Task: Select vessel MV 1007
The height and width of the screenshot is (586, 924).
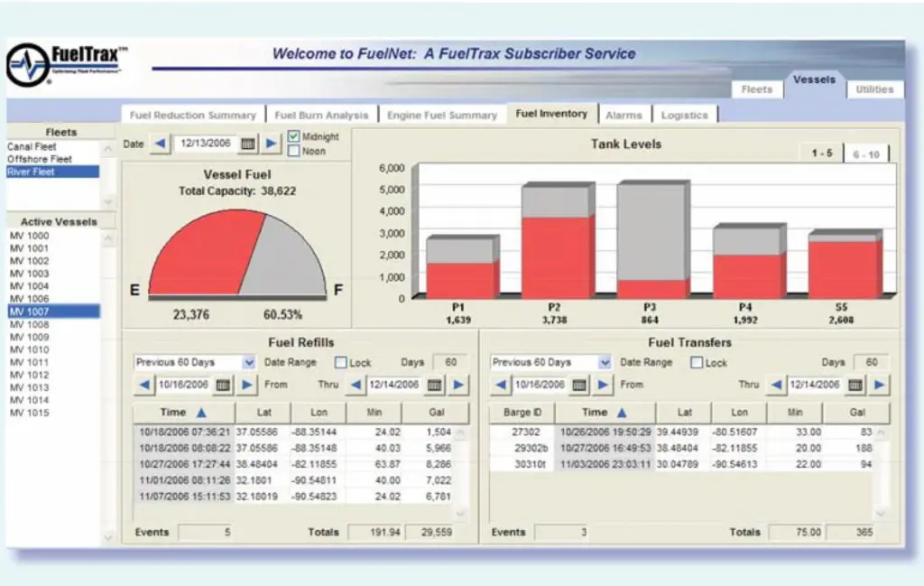Action: (53, 312)
